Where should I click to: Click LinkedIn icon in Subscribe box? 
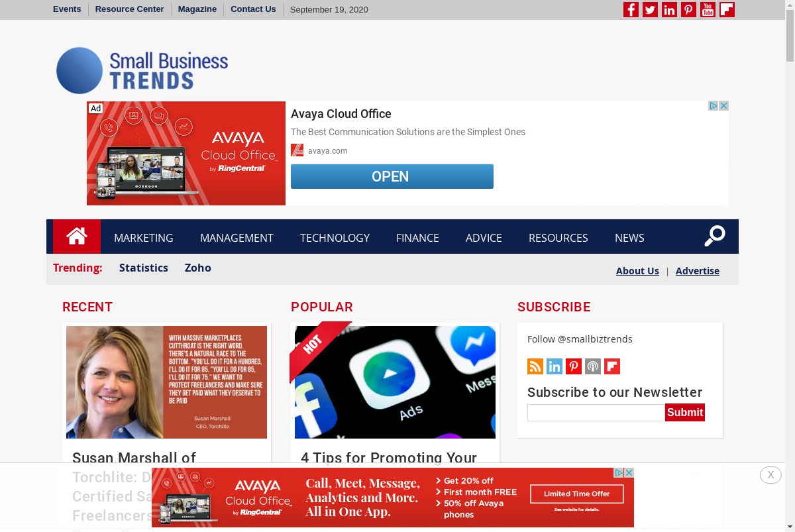pos(555,366)
